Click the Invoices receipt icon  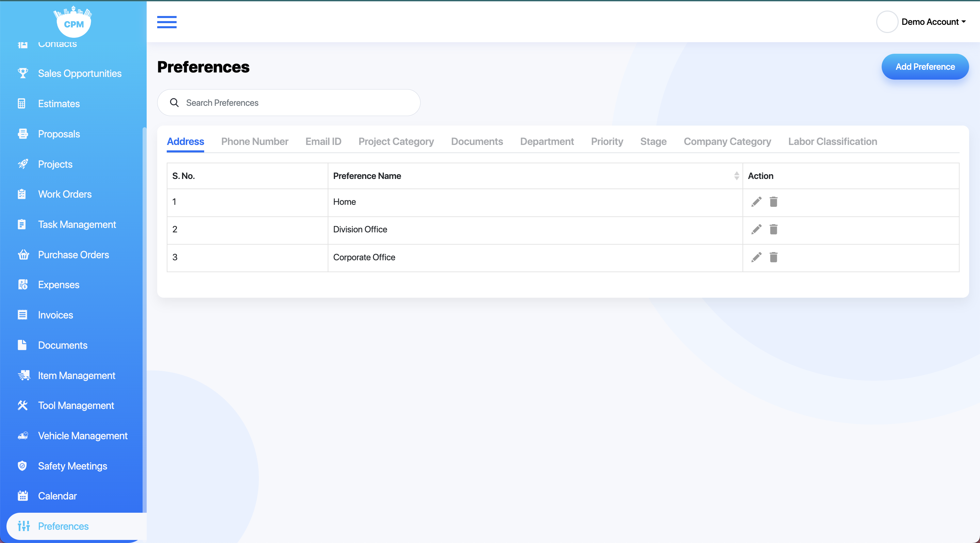[22, 315]
